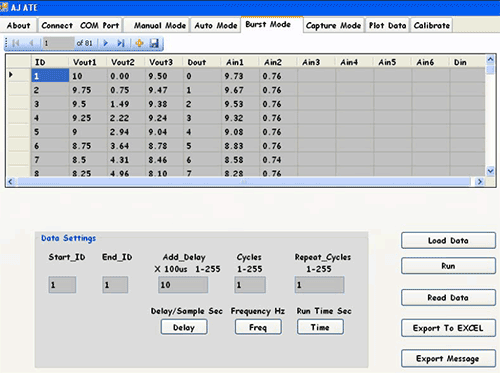The height and width of the screenshot is (373, 500).
Task: Click the Delay button
Action: pos(184,327)
